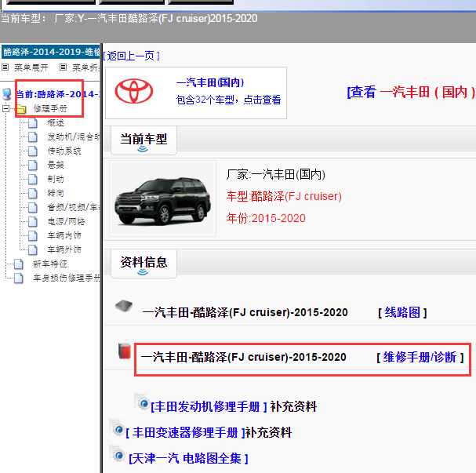Viewport: 476px width, 473px height.
Task: Click the document icon beside 制动
Action: click(32, 179)
